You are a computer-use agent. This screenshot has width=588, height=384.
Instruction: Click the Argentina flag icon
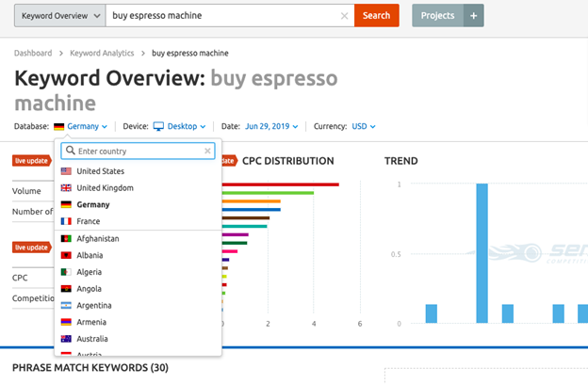(x=66, y=305)
